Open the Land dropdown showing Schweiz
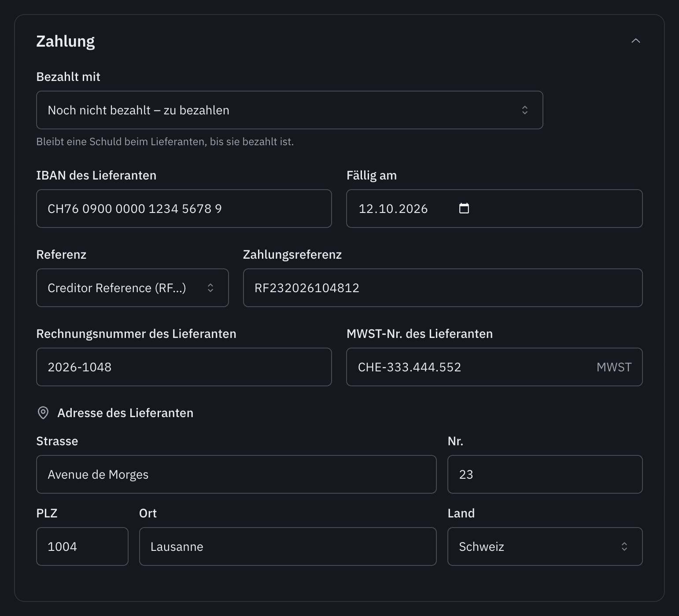 tap(545, 546)
